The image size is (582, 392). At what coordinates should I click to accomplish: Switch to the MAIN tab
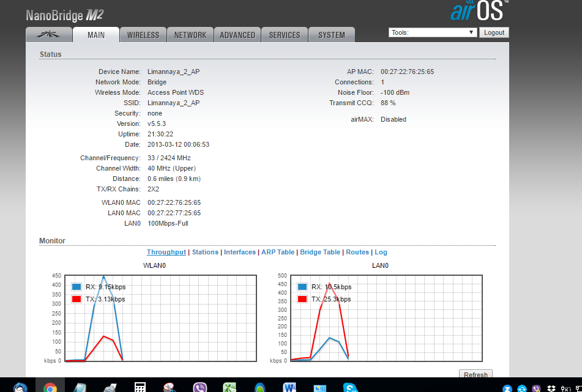tap(96, 35)
